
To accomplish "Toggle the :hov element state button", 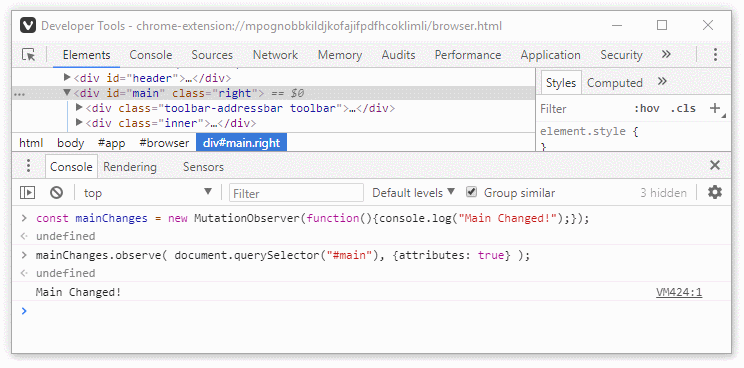I will click(647, 109).
